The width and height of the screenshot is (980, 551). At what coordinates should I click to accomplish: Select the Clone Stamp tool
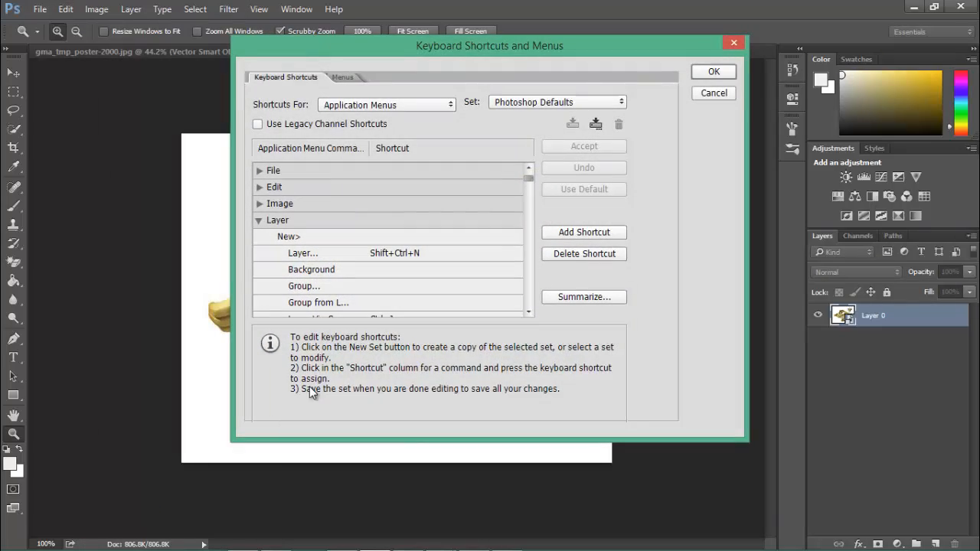pos(13,225)
